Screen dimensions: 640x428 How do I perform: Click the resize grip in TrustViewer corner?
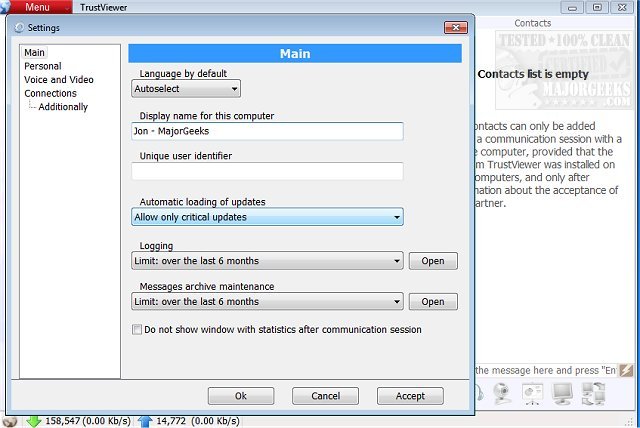(629, 421)
